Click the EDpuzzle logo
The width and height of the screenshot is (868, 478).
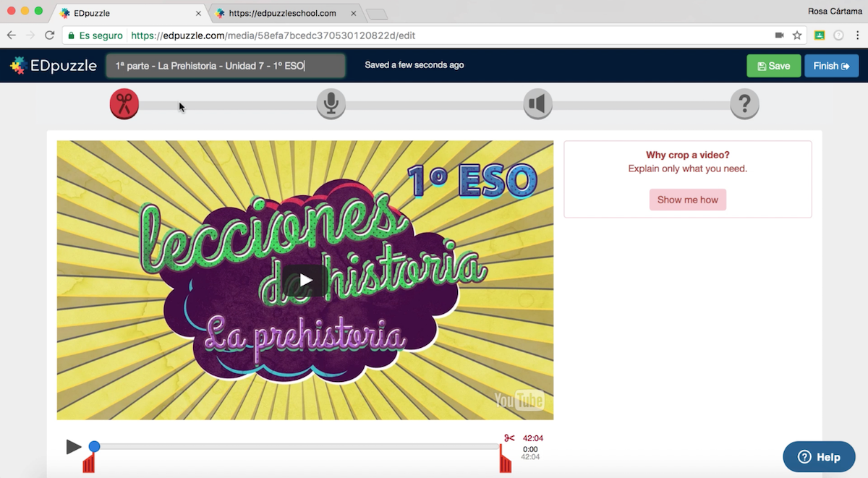[x=54, y=66]
